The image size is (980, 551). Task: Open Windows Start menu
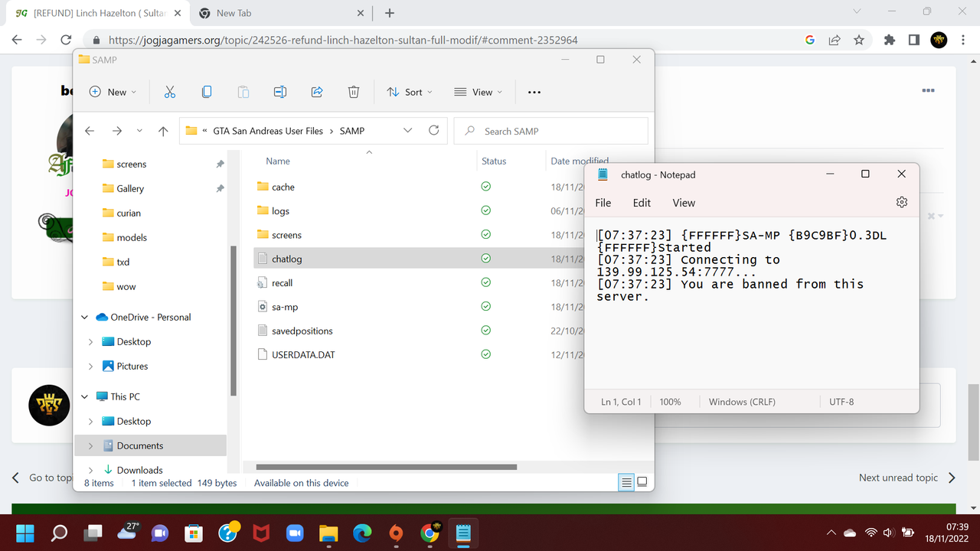click(24, 533)
